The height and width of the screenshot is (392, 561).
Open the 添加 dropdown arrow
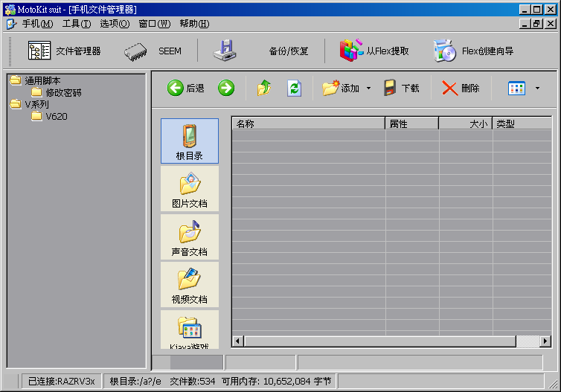point(368,88)
